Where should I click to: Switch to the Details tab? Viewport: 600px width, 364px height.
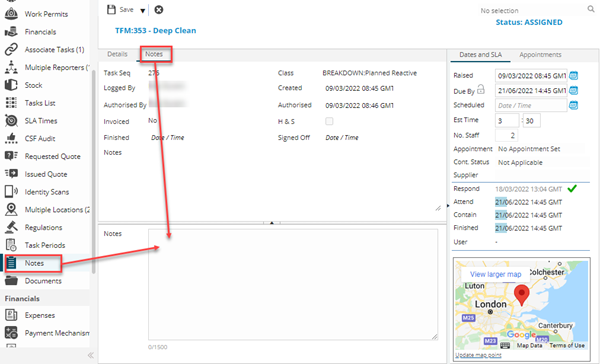click(x=117, y=54)
